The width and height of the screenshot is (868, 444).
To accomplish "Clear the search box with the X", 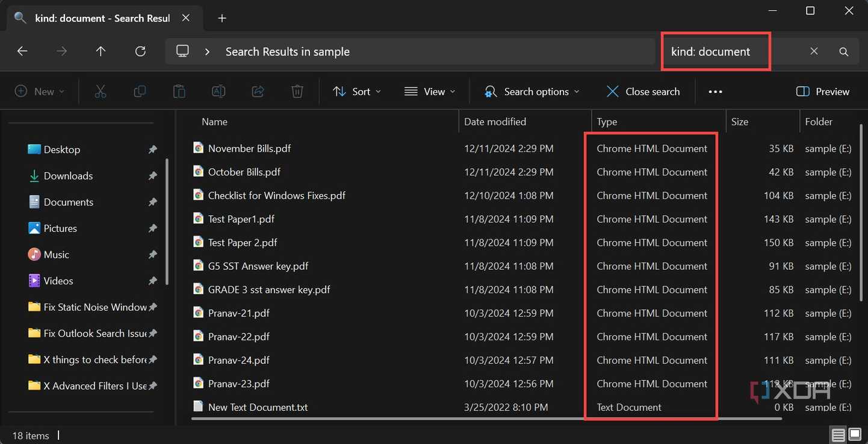I will coord(814,51).
